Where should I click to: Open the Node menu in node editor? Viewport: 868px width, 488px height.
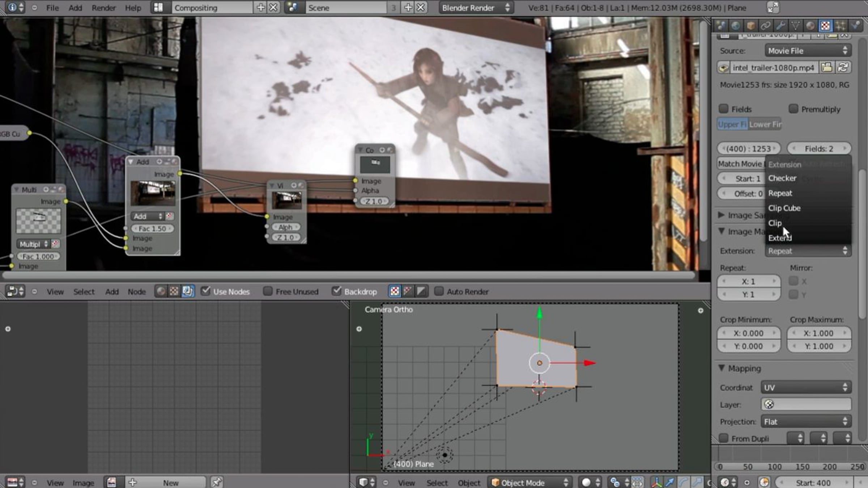coord(136,292)
